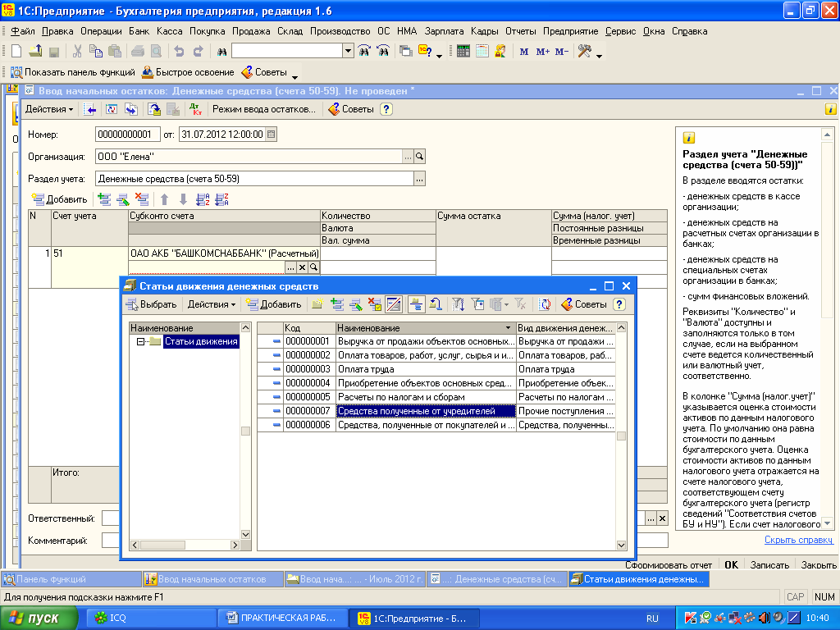Click the Скрыть справку link
Screen dimensions: 840x630
798,540
